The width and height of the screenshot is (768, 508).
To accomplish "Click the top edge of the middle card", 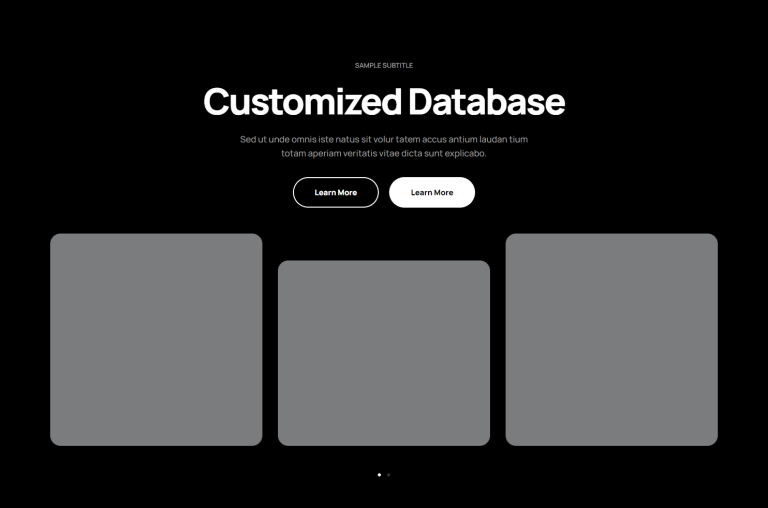I will pyautogui.click(x=384, y=264).
